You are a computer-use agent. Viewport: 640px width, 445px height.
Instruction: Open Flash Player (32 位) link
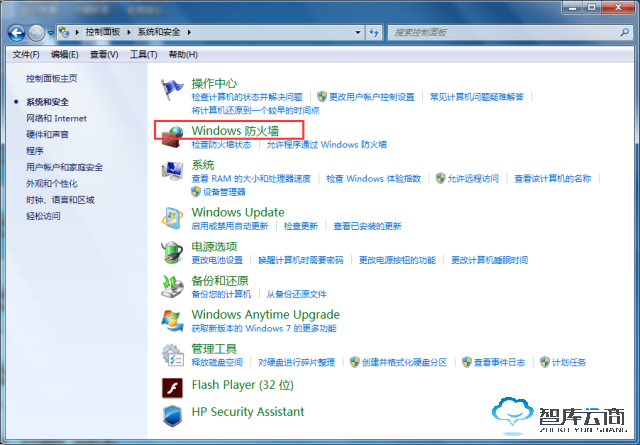point(243,385)
